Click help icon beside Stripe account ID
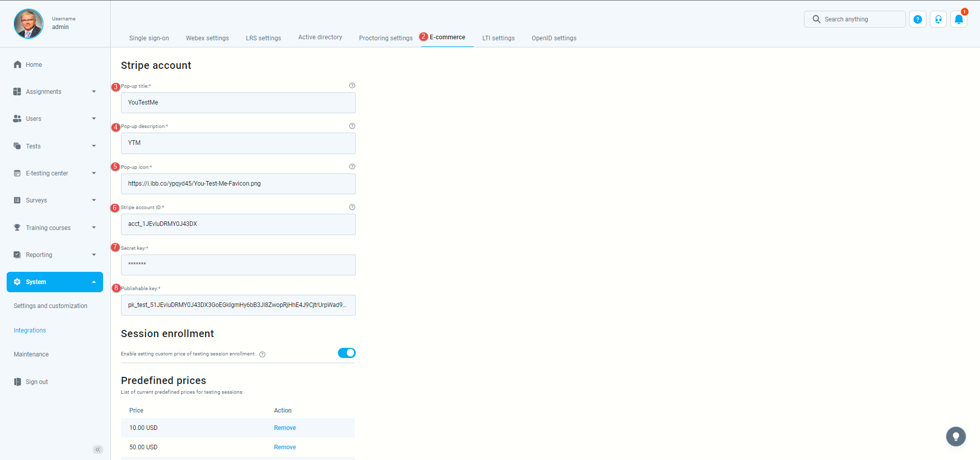This screenshot has height=460, width=980. point(352,207)
